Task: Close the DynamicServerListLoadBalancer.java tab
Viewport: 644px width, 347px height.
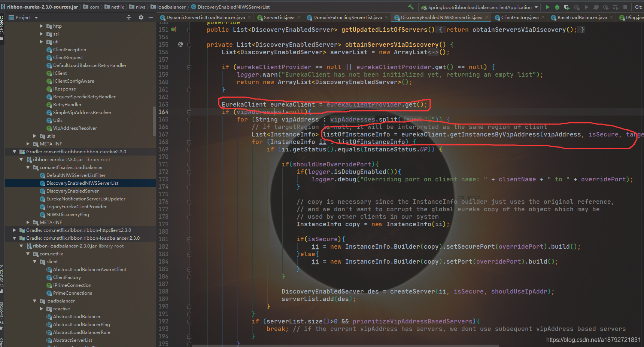Action: tap(249, 17)
